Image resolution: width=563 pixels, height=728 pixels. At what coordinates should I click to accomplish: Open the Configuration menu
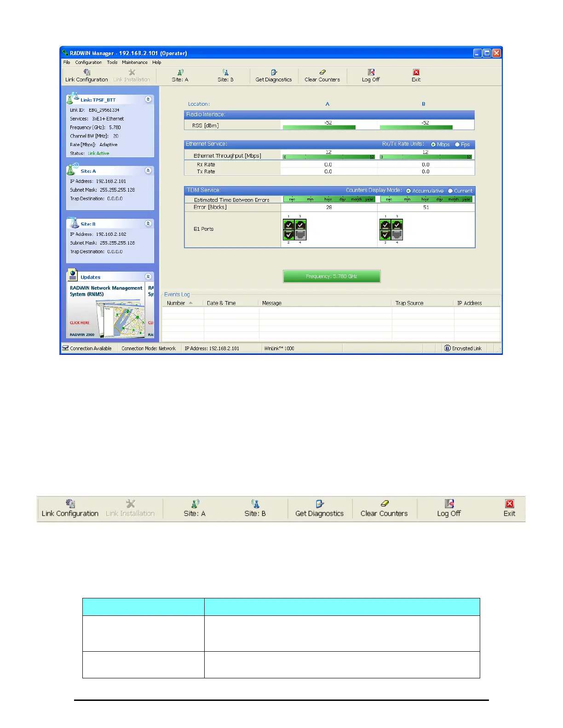88,63
